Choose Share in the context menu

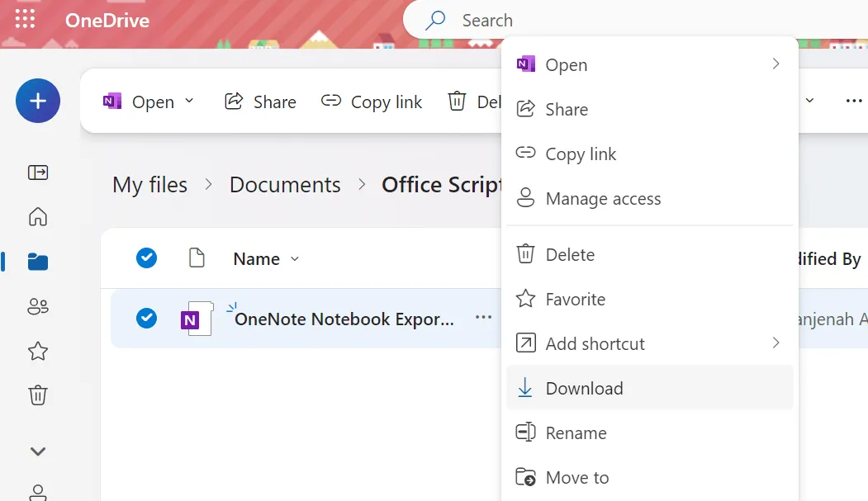650,110
